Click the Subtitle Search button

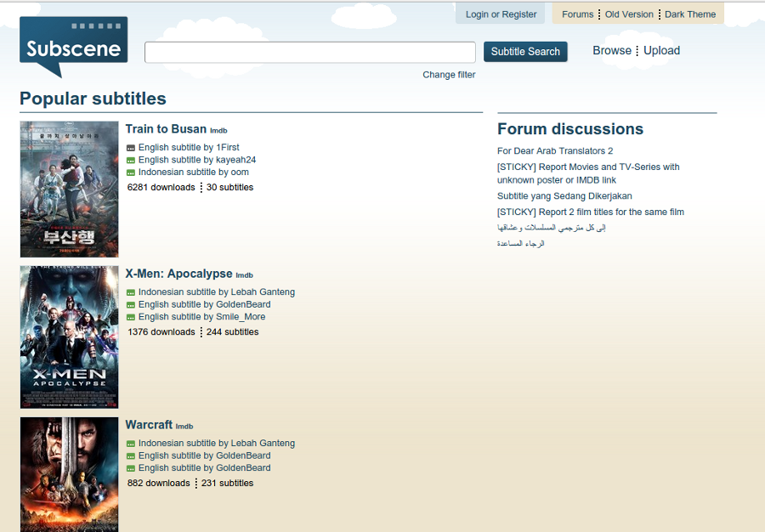click(x=525, y=52)
